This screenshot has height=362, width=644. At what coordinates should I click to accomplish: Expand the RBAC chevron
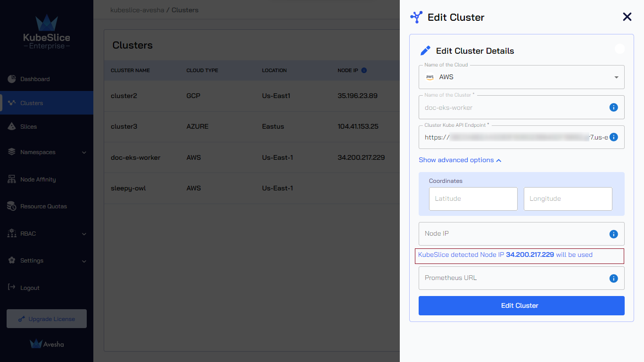(x=84, y=234)
